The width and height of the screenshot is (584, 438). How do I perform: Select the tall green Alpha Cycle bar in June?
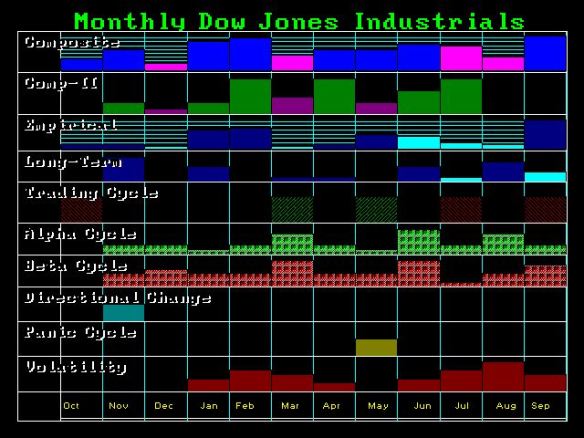point(419,242)
